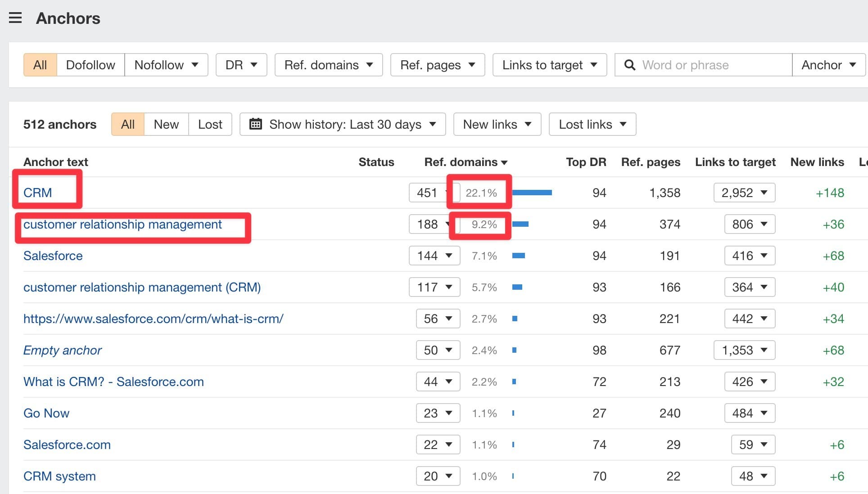Open Show history: Last 30 days dropdown
868x494 pixels.
pyautogui.click(x=343, y=124)
